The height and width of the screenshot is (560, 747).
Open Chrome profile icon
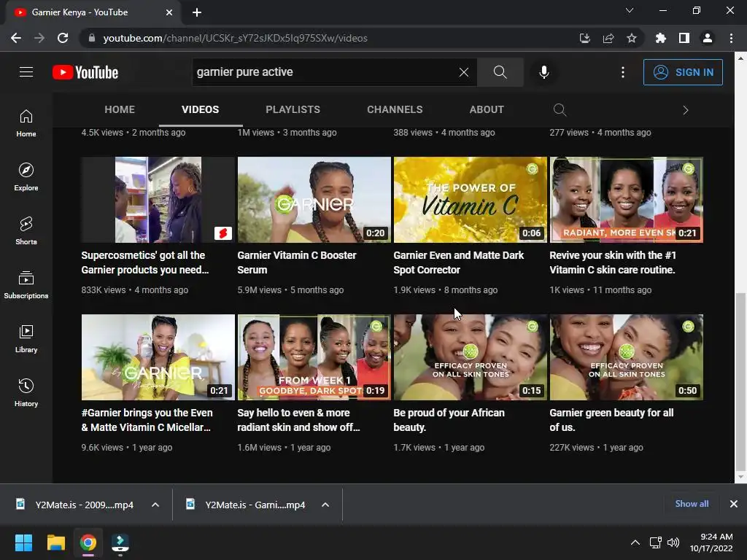(x=708, y=38)
